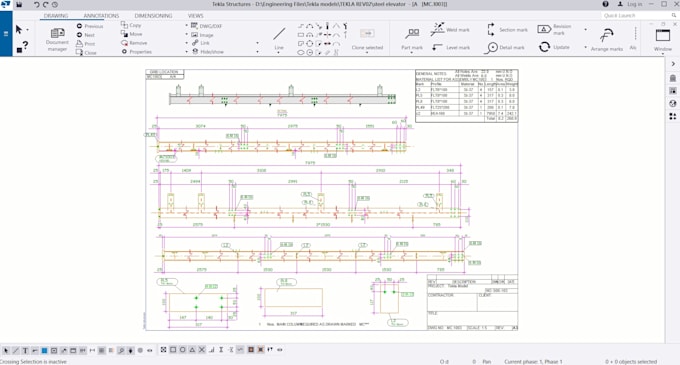
Task: Toggle snap to triangle midpoint switch
Action: [x=192, y=349]
